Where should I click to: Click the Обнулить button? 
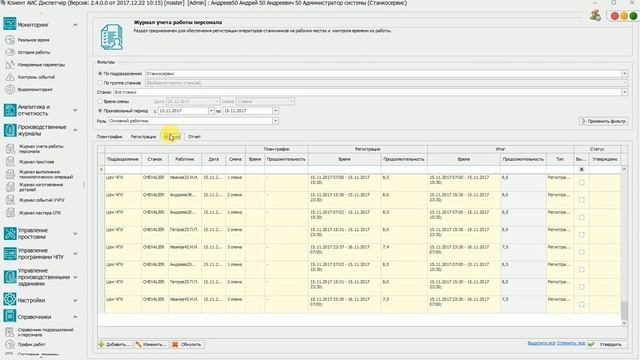point(187,344)
